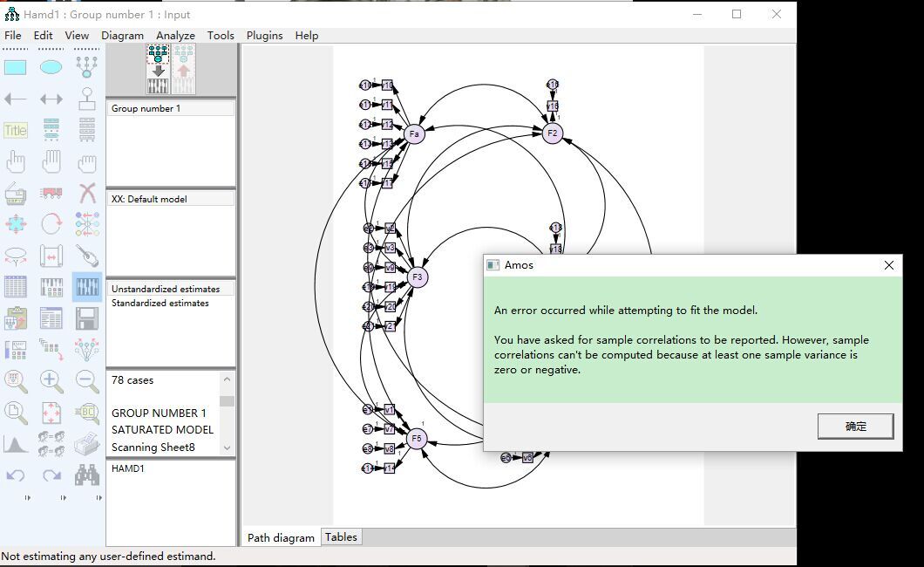
Task: Select the zoom in on area magnifier
Action: pyautogui.click(x=16, y=381)
